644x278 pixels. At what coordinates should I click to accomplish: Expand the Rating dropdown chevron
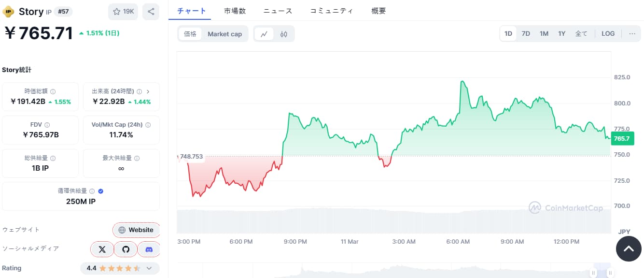(149, 268)
